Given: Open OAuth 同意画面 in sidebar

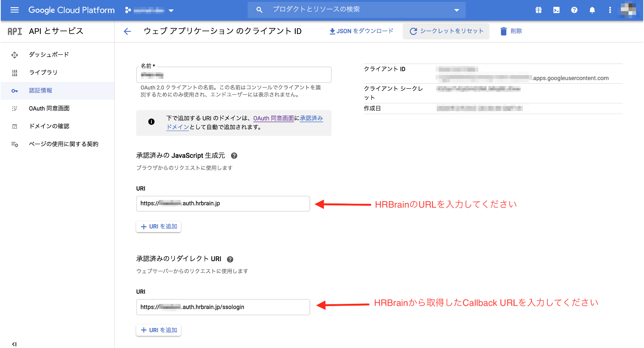Looking at the screenshot, I should [58, 108].
